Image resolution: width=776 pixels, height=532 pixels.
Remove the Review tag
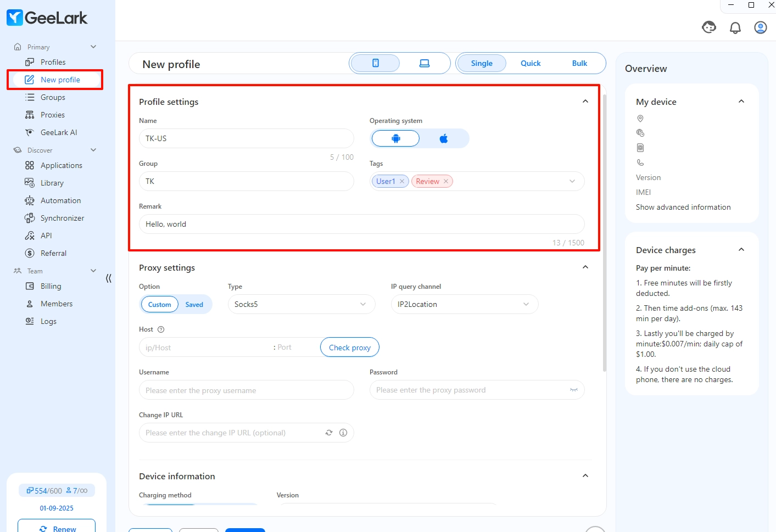446,181
